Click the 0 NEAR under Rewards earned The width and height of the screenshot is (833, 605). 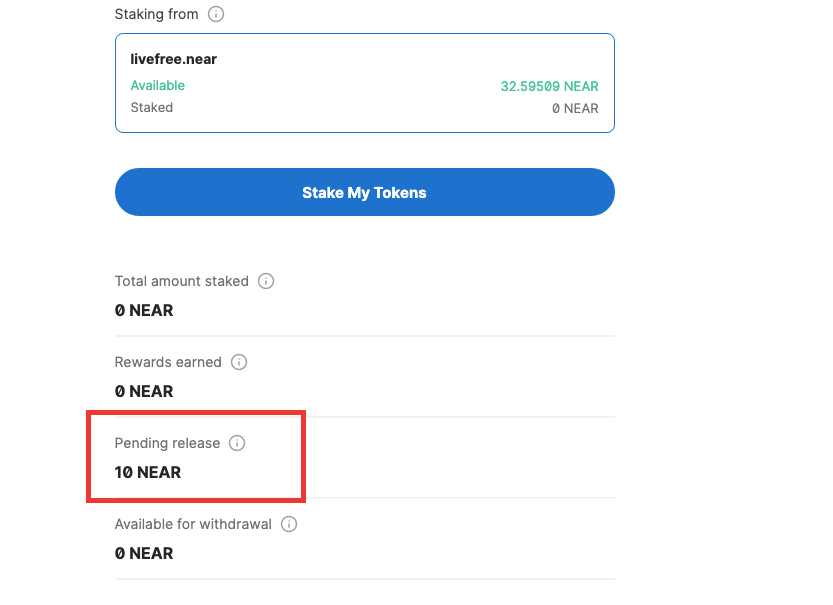144,391
